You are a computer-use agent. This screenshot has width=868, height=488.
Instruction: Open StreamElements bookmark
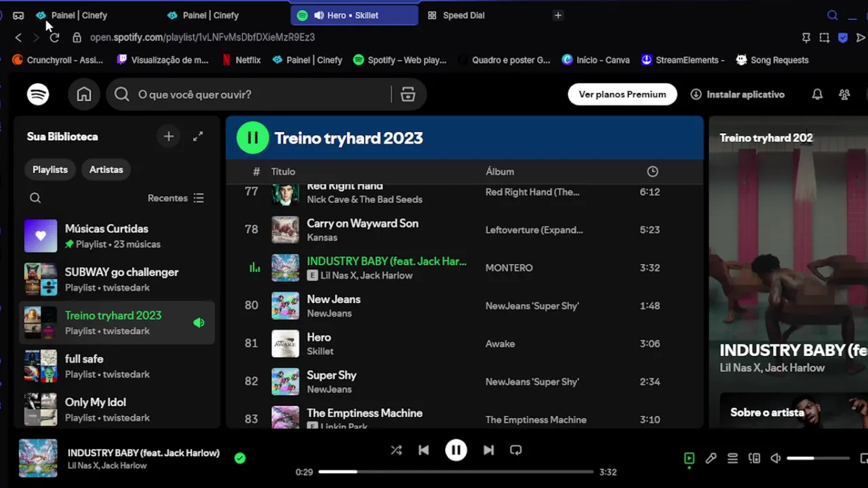point(683,60)
